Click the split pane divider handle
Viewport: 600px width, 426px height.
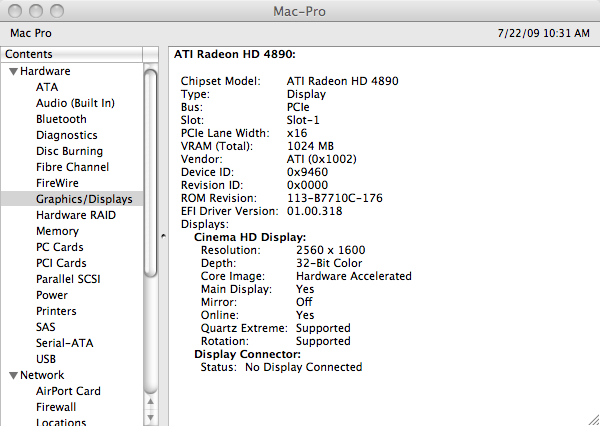click(x=163, y=236)
